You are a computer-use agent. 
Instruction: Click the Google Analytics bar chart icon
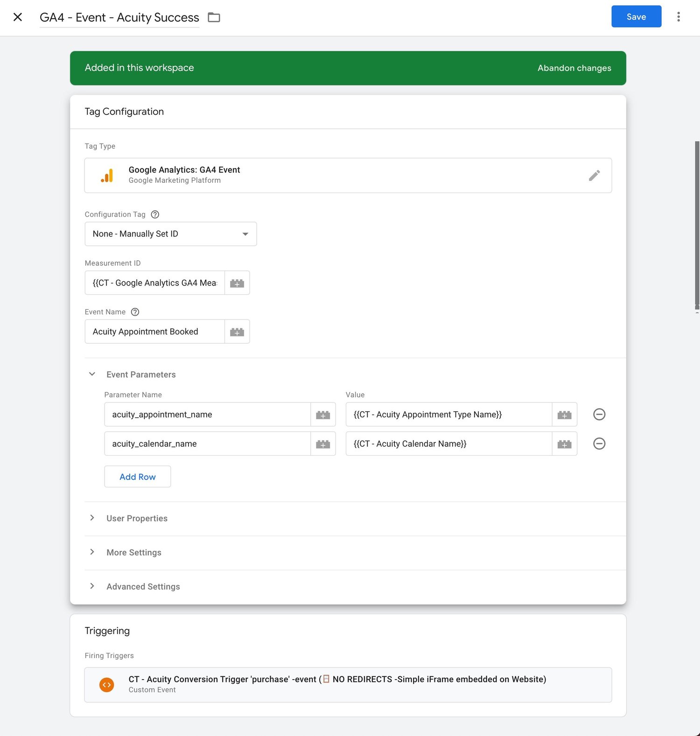[107, 175]
